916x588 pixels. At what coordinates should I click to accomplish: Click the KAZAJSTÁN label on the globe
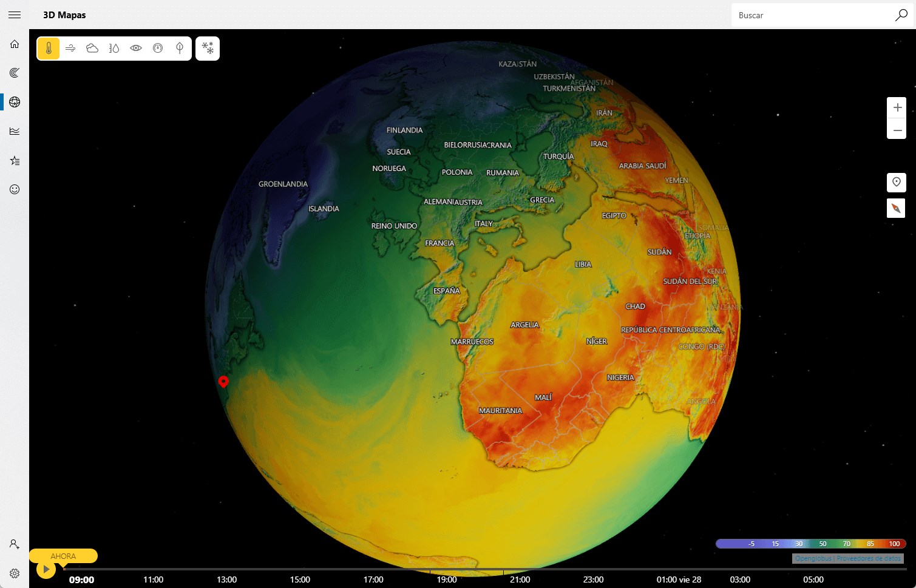[x=517, y=64]
